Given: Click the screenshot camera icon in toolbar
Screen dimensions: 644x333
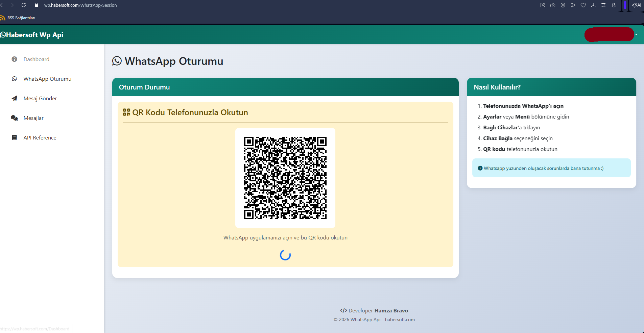Looking at the screenshot, I should click(552, 5).
